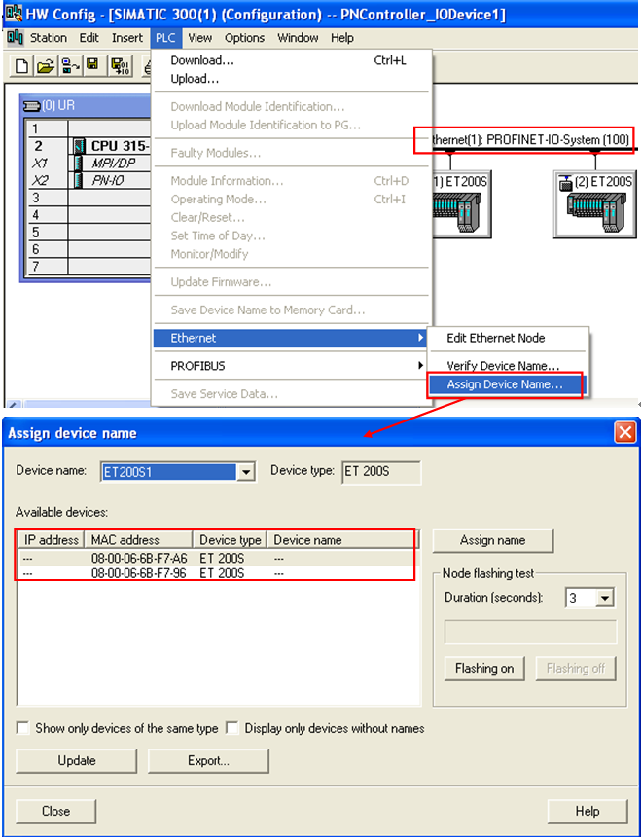Click the Open folder toolbar icon
Viewport: 641px width, 840px height.
click(x=46, y=66)
